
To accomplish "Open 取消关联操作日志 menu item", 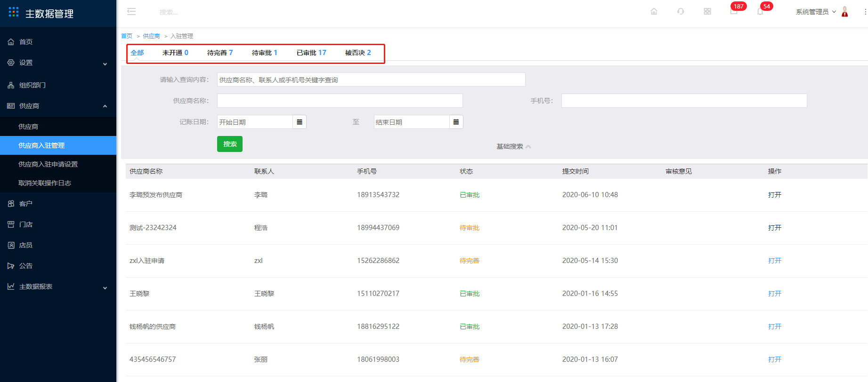I will pos(58,183).
